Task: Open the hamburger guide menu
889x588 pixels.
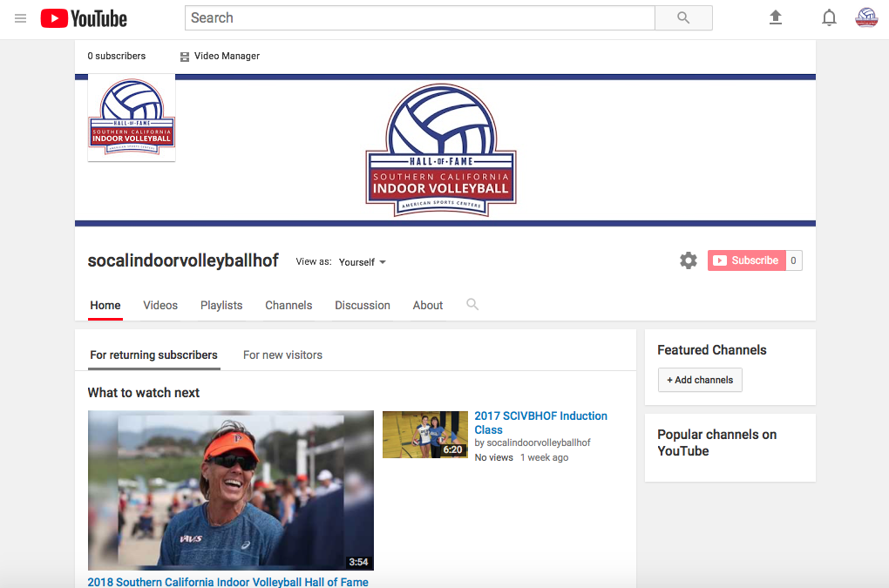Action: (x=20, y=18)
